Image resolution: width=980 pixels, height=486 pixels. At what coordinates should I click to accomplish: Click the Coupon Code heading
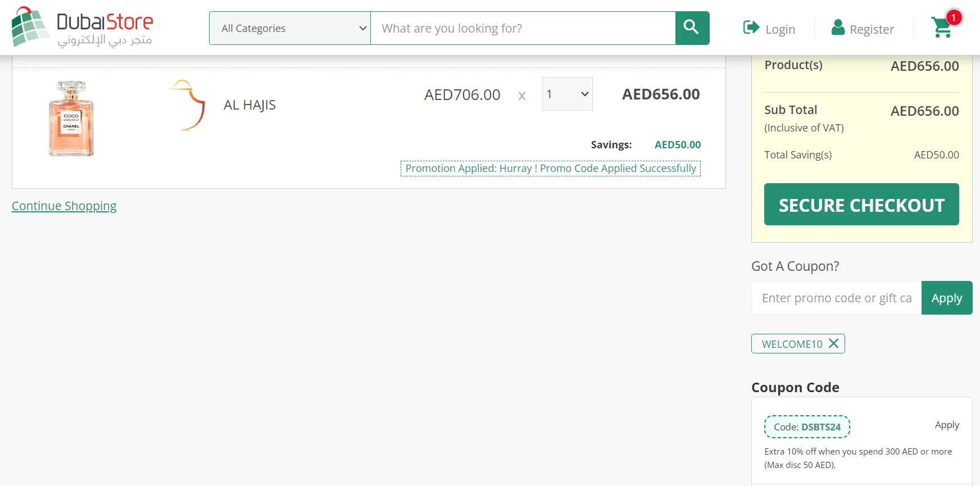(795, 388)
